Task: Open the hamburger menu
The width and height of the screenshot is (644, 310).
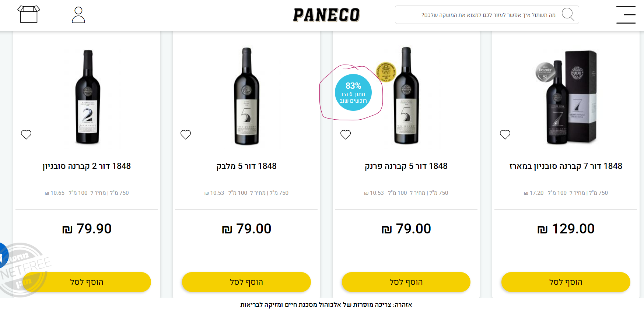Action: (x=626, y=15)
